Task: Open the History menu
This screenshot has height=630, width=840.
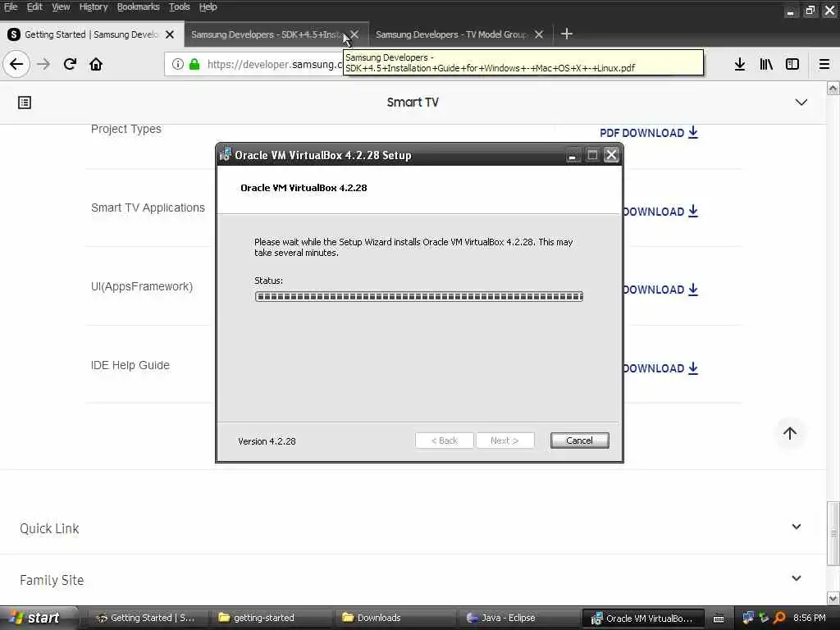Action: tap(94, 7)
